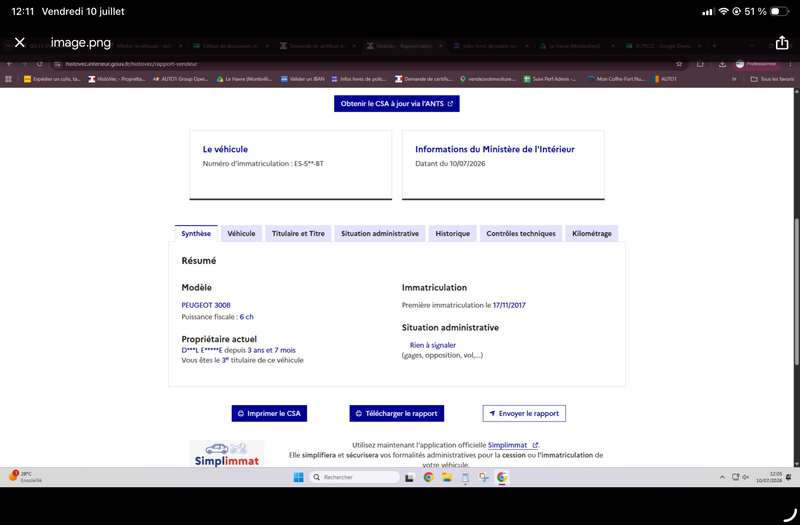The height and width of the screenshot is (525, 800).
Task: Open the browser downloads icon
Action: tap(722, 64)
